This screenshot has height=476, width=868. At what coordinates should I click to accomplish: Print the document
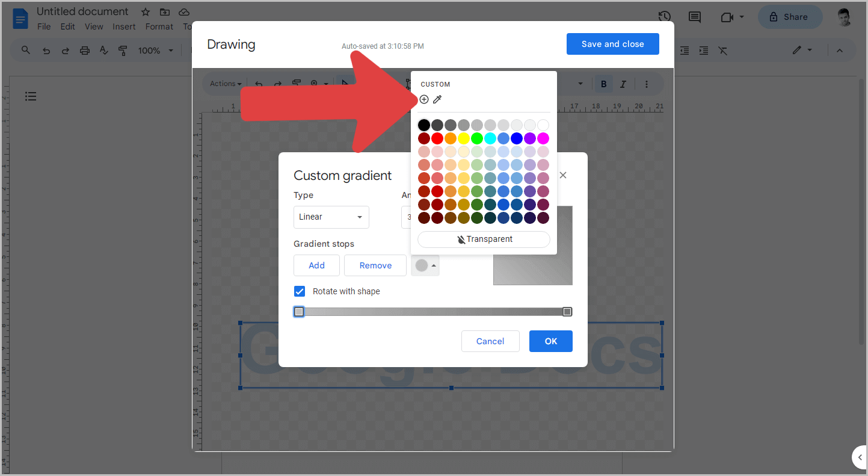pyautogui.click(x=84, y=51)
